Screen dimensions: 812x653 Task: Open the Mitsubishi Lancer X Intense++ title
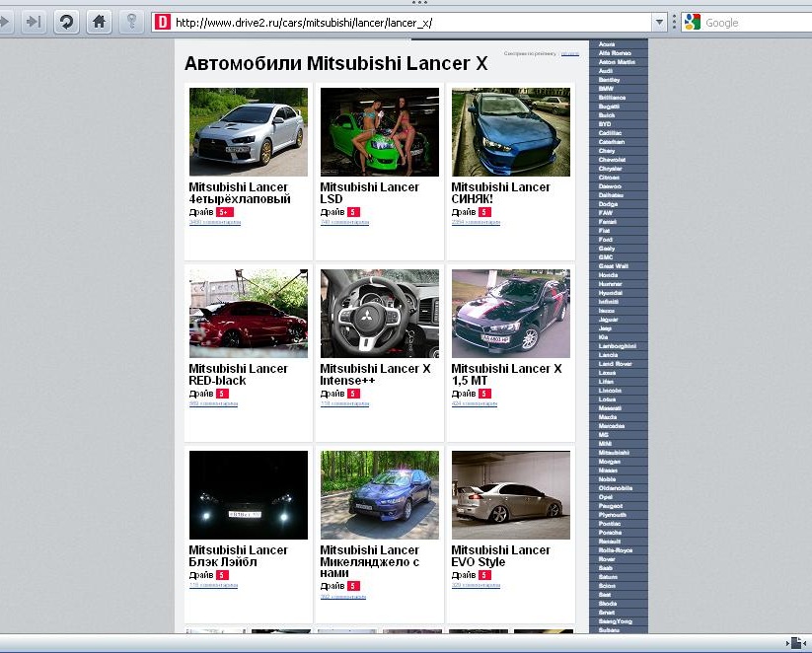pos(375,375)
